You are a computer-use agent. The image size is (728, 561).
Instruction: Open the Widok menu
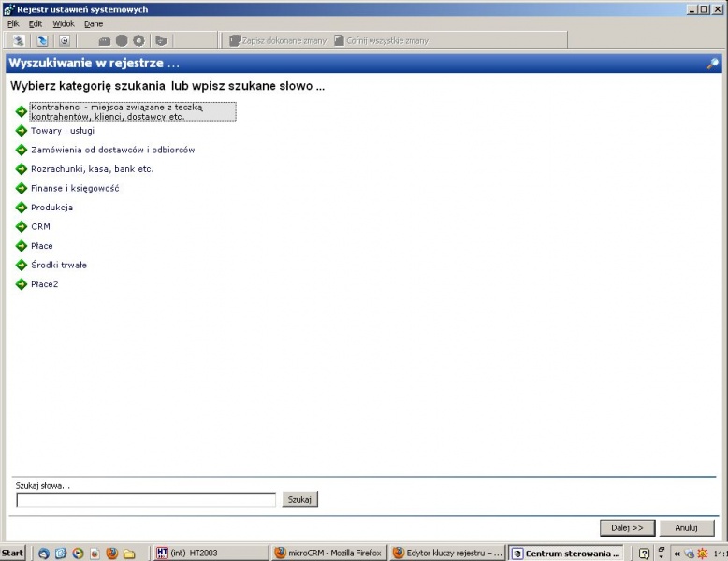click(63, 23)
